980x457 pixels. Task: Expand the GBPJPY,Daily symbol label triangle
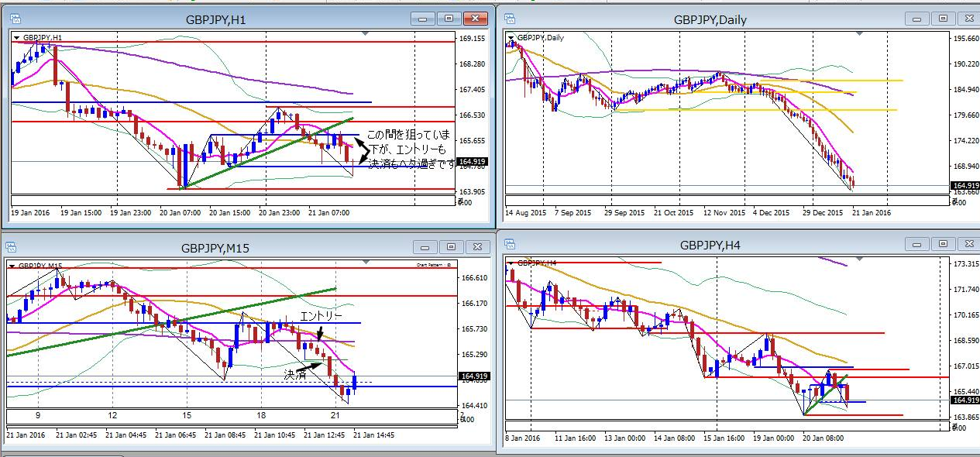[511, 37]
